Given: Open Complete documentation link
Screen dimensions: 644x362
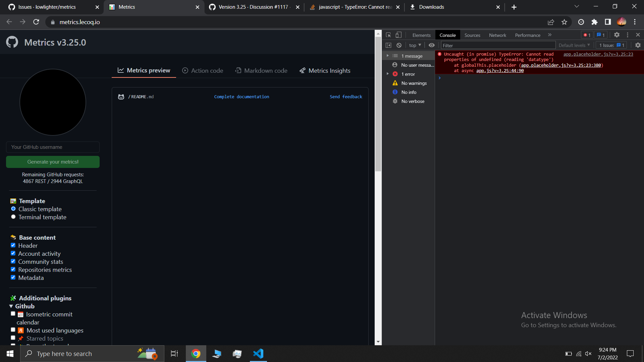Looking at the screenshot, I should click(x=241, y=97).
